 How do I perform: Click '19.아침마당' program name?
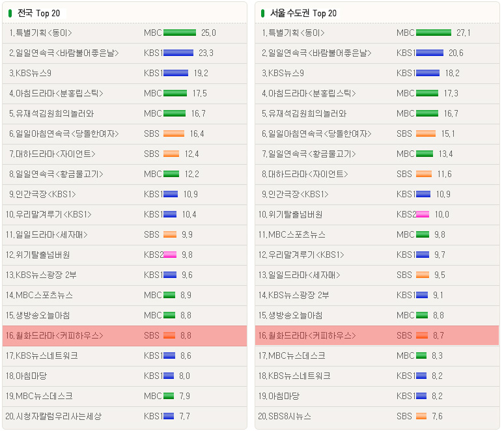click(x=279, y=396)
